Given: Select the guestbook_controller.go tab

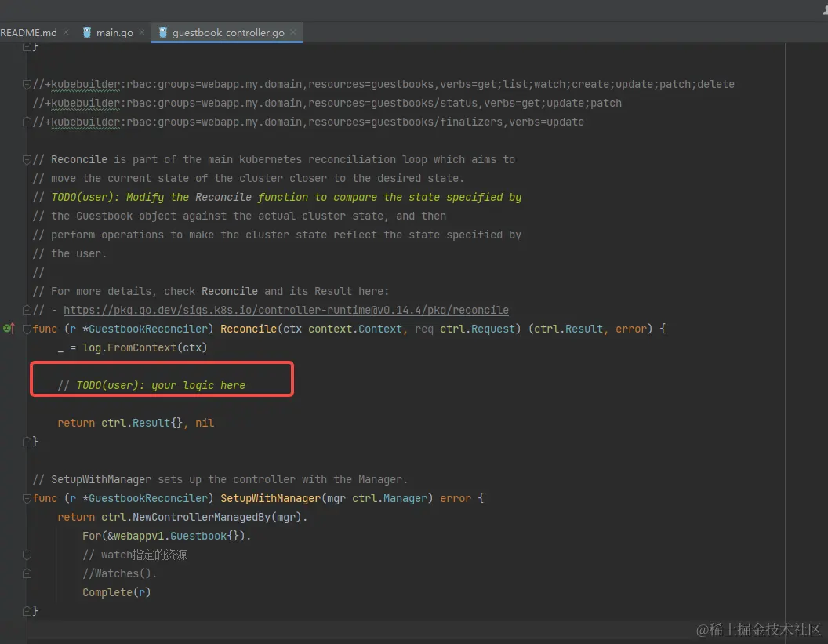Looking at the screenshot, I should coord(228,33).
